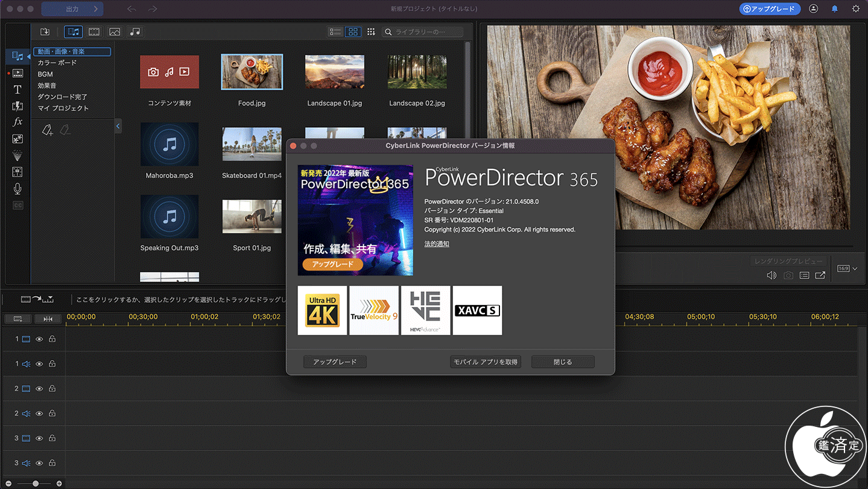868x489 pixels.
Task: Hide video track 1 with eye icon
Action: [39, 339]
